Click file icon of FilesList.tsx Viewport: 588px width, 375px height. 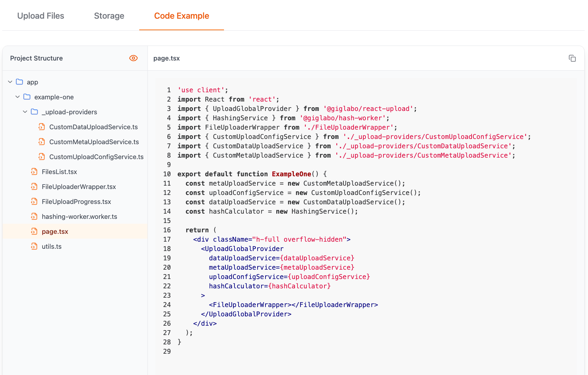tap(34, 172)
